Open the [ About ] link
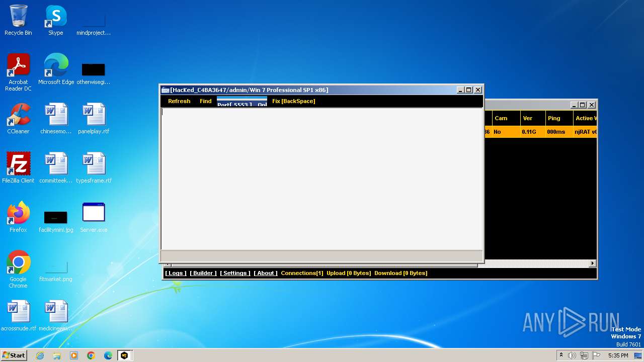This screenshot has height=362, width=644. tap(266, 273)
